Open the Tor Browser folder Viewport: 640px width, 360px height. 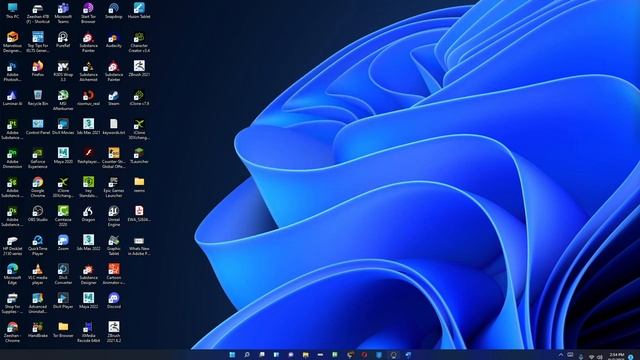[63, 330]
